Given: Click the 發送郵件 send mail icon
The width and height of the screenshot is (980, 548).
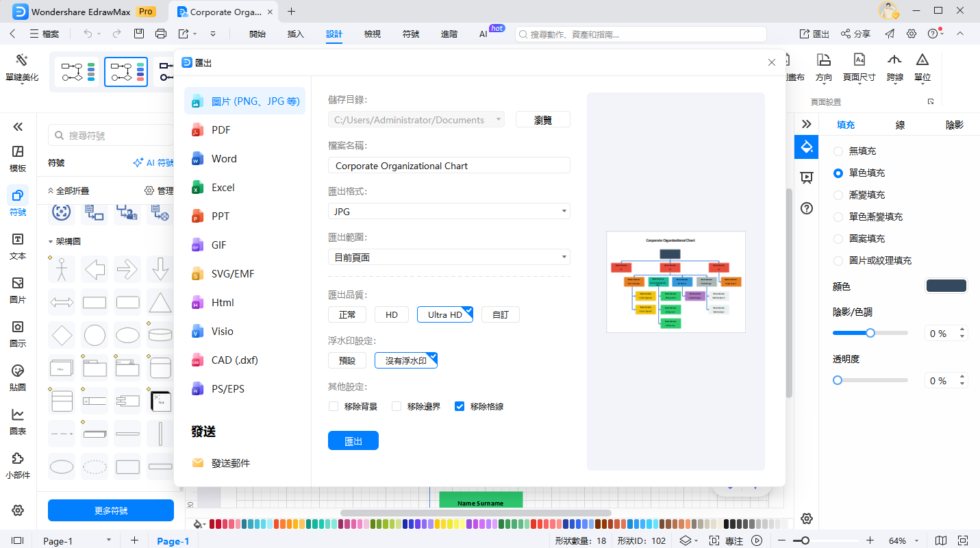Looking at the screenshot, I should point(198,463).
